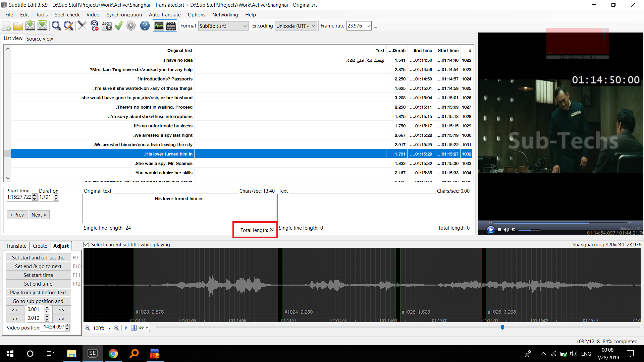This screenshot has width=644, height=362.
Task: Click the Next > button
Action: pos(39,215)
